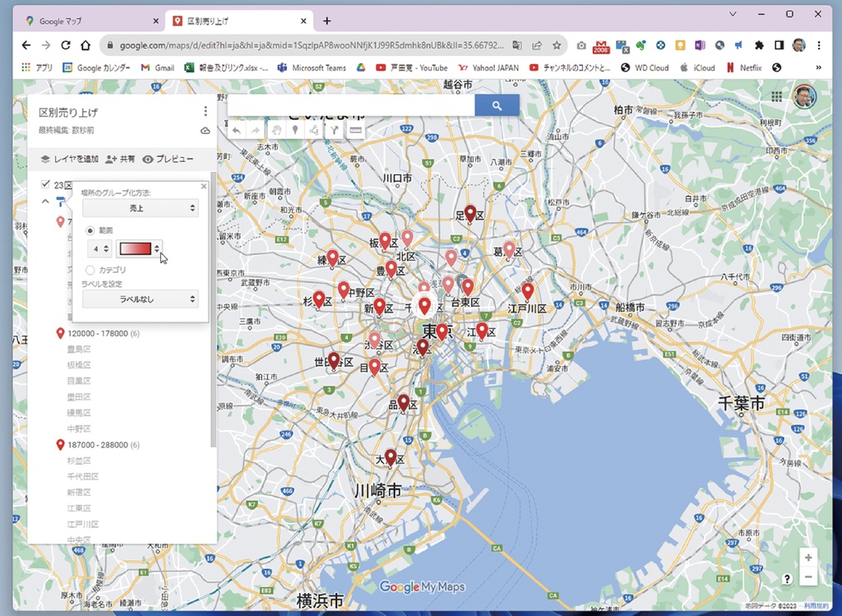Expand the bookmarks overflow chevron
The height and width of the screenshot is (616, 842).
(818, 67)
